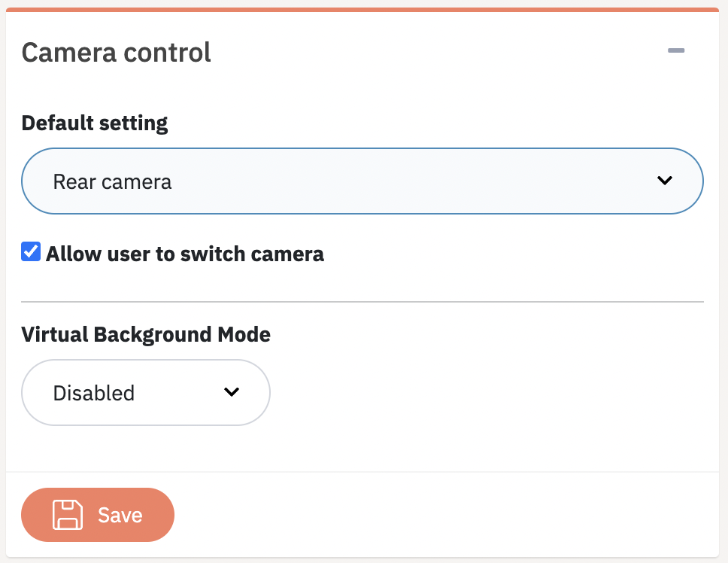Screen dimensions: 728x563
Task: Click the Default setting label
Action: tap(95, 123)
